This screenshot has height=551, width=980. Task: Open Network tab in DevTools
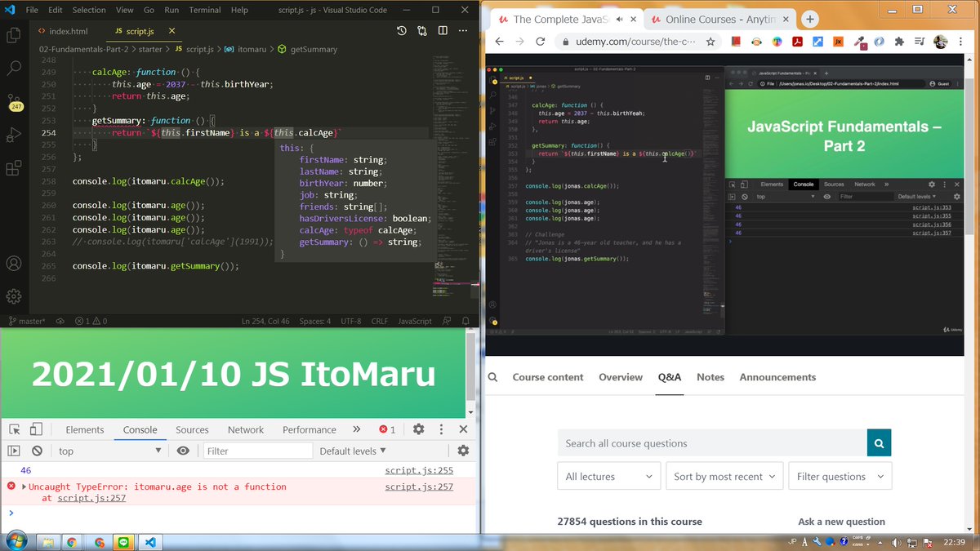tap(246, 429)
